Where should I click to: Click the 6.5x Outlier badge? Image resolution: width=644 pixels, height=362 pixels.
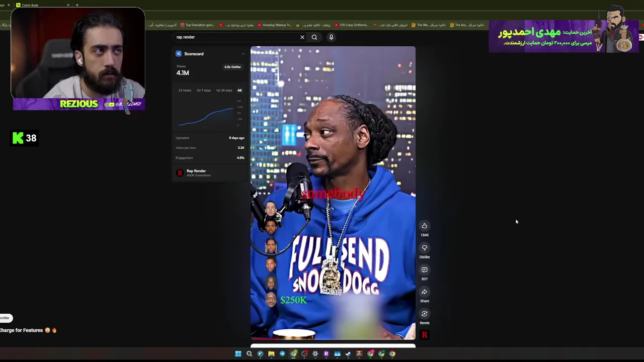pyautogui.click(x=232, y=67)
